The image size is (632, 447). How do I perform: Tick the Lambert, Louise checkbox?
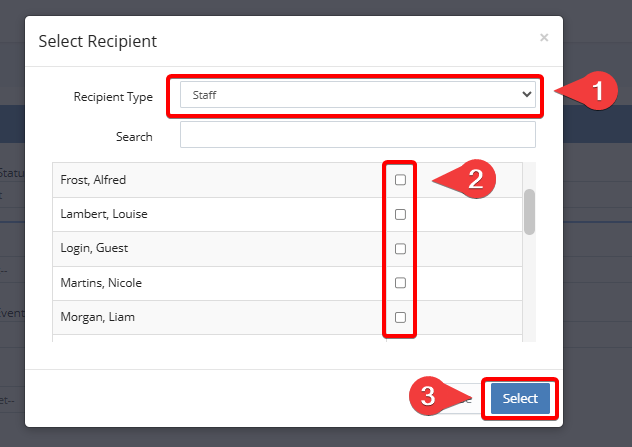(400, 214)
